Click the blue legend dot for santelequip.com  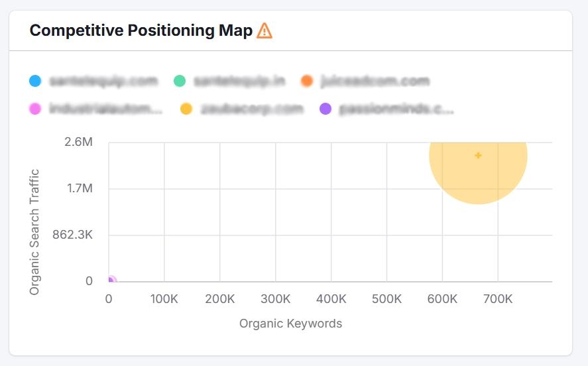click(35, 81)
